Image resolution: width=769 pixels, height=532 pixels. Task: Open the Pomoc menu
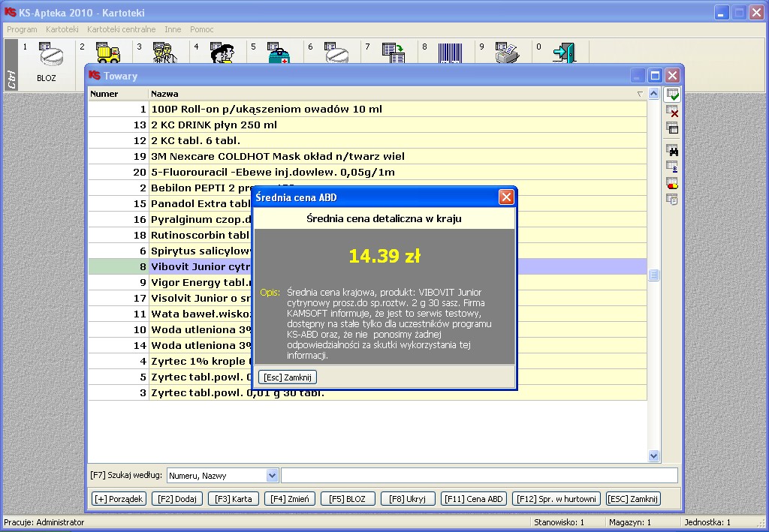(201, 29)
